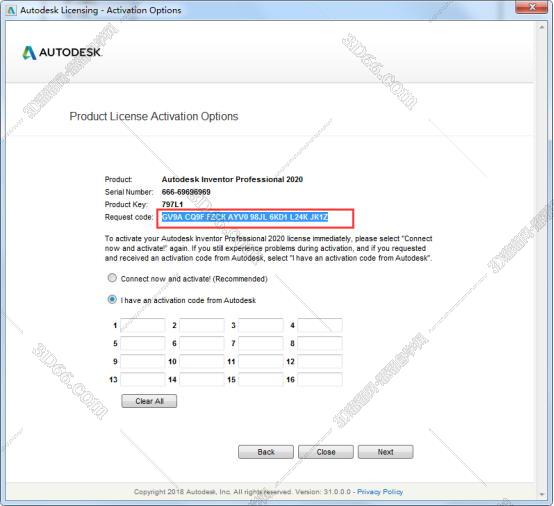Click activation code field 13
Viewport: 554px width, 506px height.
pyautogui.click(x=143, y=380)
